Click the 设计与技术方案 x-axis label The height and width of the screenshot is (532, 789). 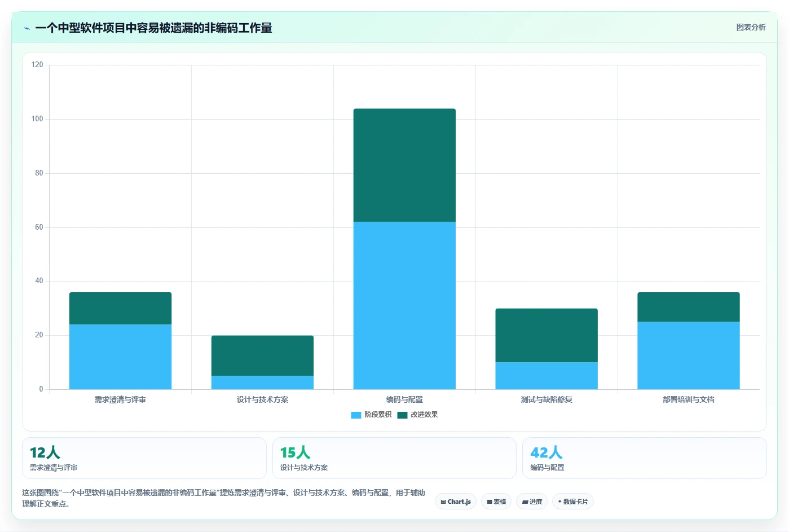(x=262, y=399)
